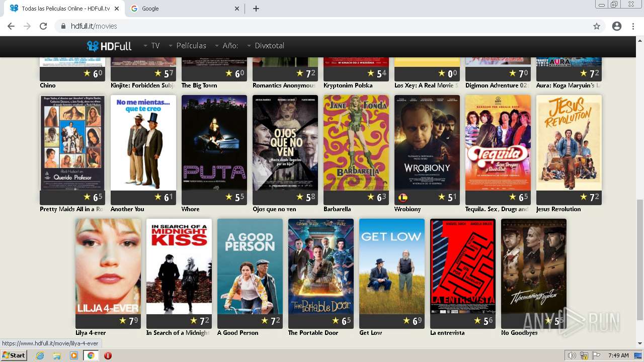Click the 7:49 AM clock
This screenshot has height=362, width=644.
[x=618, y=355]
